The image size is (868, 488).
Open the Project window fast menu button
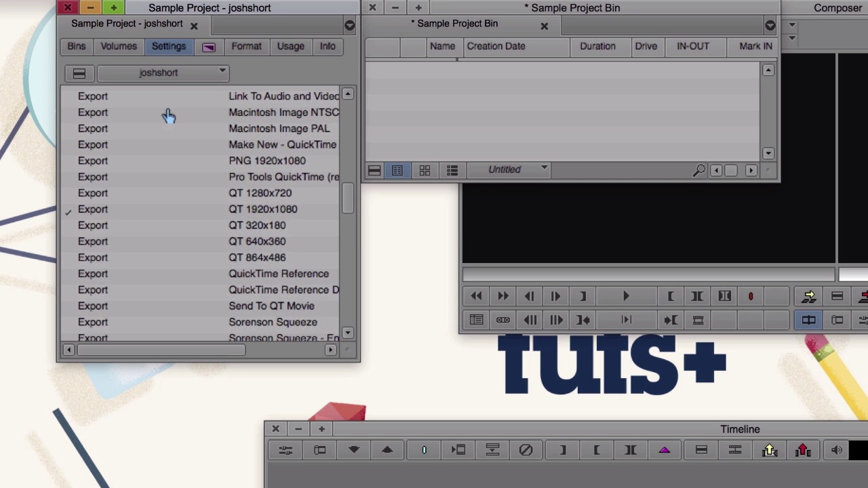pyautogui.click(x=79, y=73)
